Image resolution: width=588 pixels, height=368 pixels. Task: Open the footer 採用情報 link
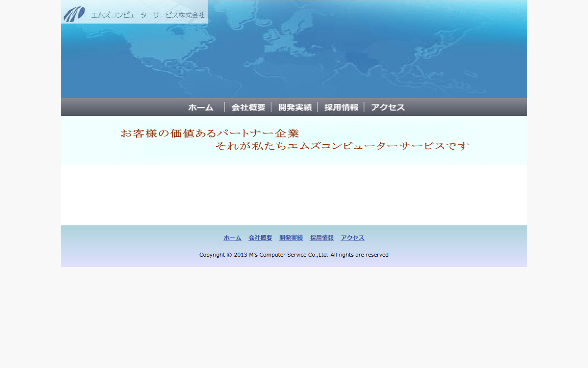coord(322,238)
